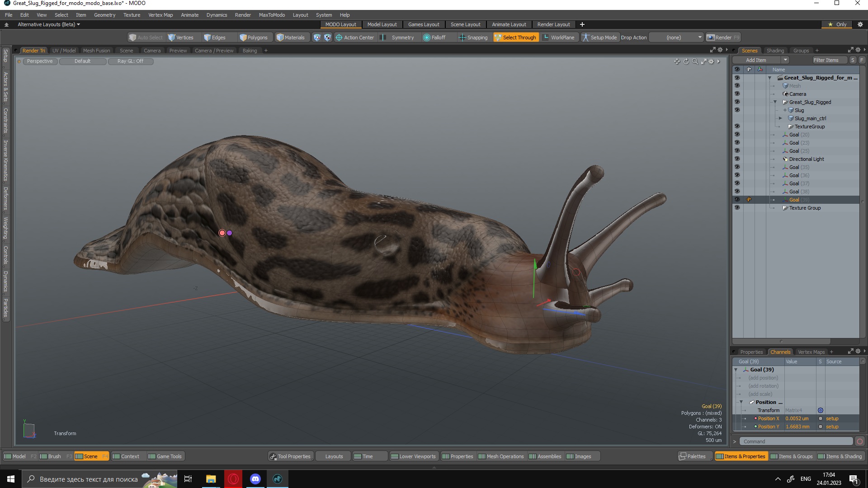Toggle visibility of Slug mesh
The image size is (868, 488).
[x=737, y=110]
